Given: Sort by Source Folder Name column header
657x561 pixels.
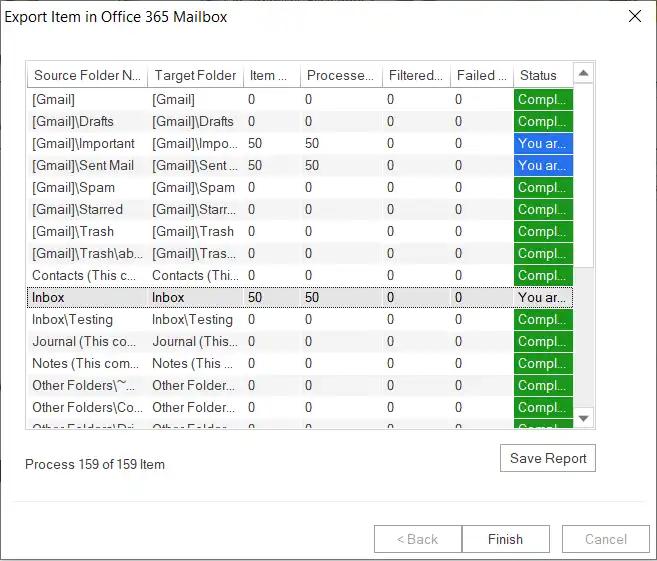Looking at the screenshot, I should pyautogui.click(x=87, y=75).
